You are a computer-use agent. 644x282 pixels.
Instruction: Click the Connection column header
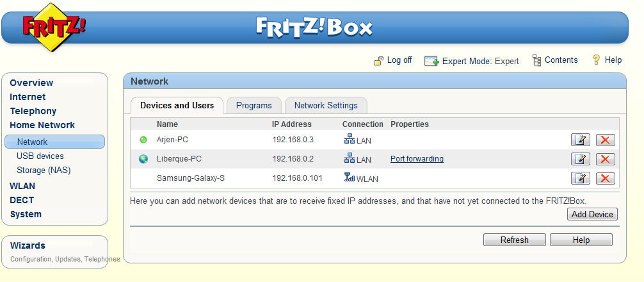tap(363, 124)
